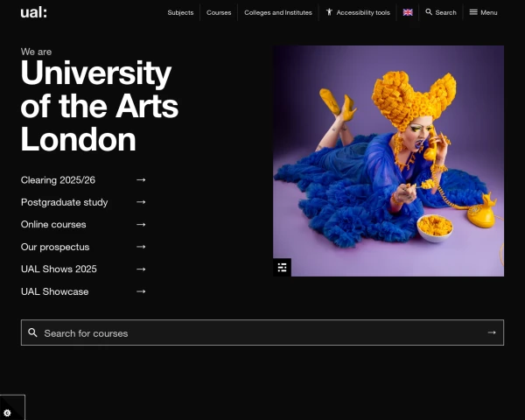Click the Accessibility tools person icon

(330, 12)
